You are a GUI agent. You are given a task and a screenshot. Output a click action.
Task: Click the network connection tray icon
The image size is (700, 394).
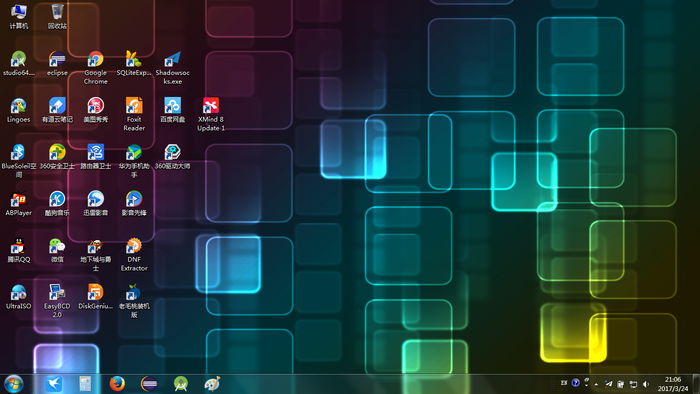(633, 384)
